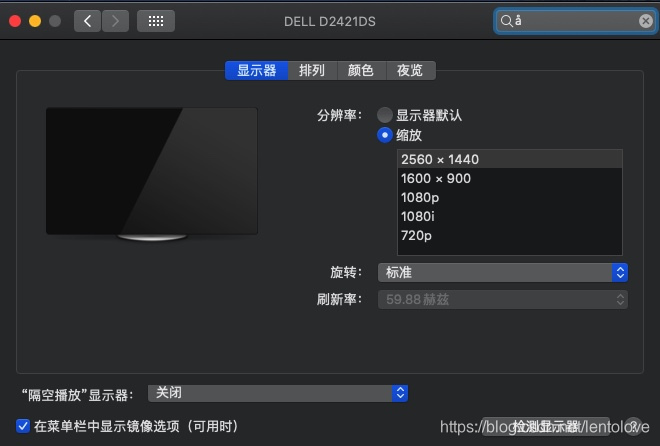Screen dimensions: 660x446
Task: Select the 缩放 resolution radio button
Action: tap(385, 135)
